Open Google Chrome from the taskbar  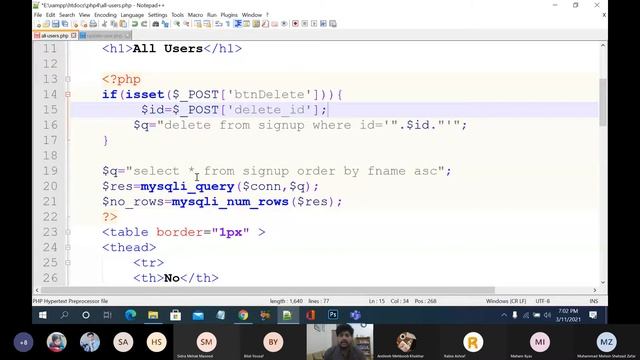click(x=243, y=315)
